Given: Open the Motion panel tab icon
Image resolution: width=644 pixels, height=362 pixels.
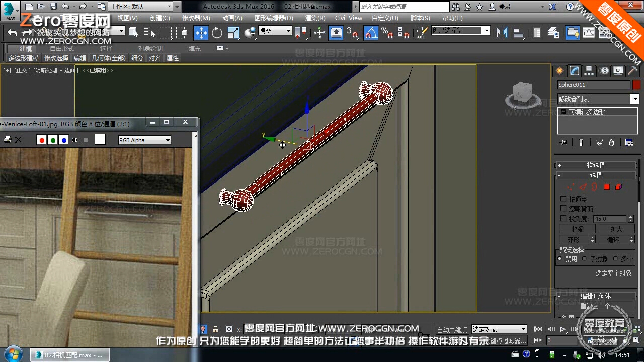Looking at the screenshot, I should (604, 71).
